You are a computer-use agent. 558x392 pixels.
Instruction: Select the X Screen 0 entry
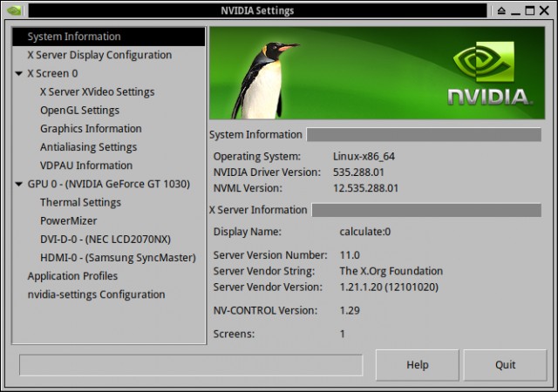coord(52,74)
